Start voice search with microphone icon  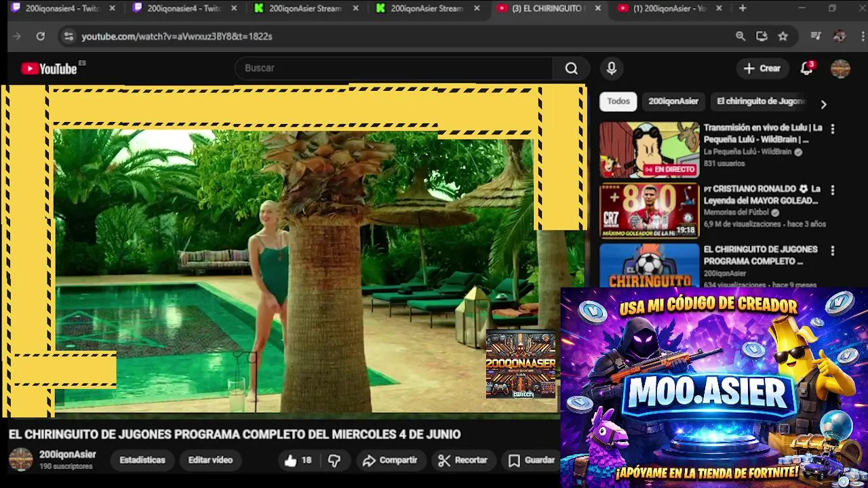pos(612,68)
